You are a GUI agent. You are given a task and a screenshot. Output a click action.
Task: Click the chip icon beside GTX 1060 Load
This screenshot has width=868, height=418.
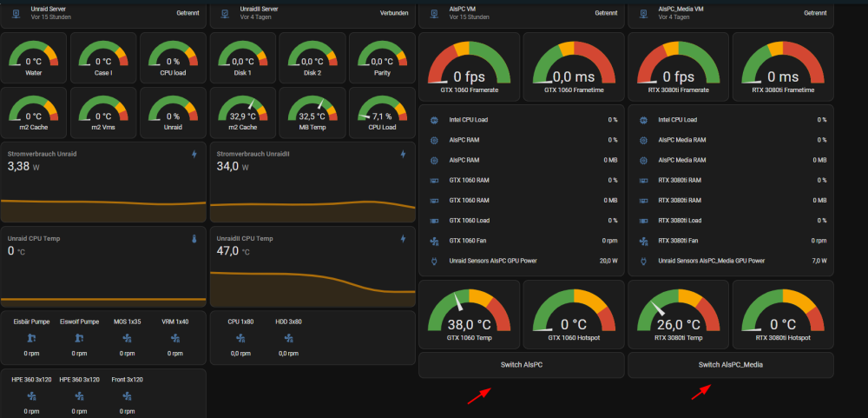(434, 221)
